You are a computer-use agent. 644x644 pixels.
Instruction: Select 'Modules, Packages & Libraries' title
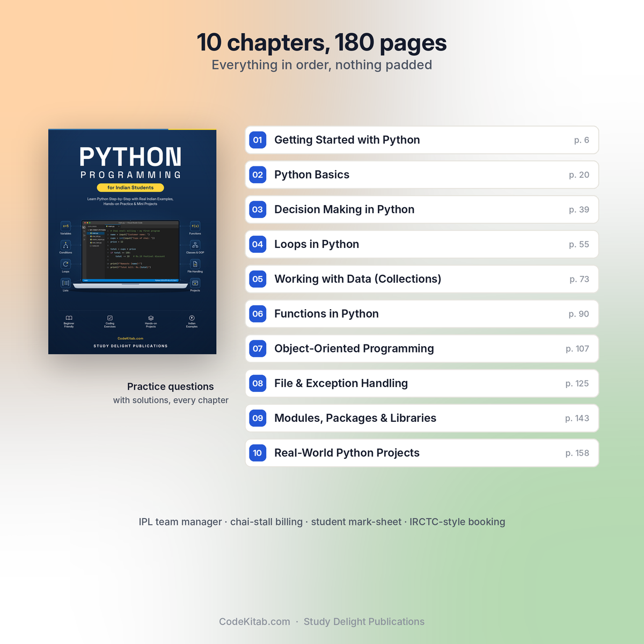click(355, 418)
